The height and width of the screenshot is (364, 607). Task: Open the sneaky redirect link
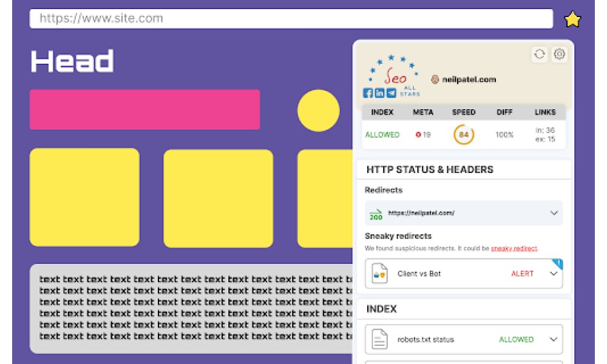514,248
